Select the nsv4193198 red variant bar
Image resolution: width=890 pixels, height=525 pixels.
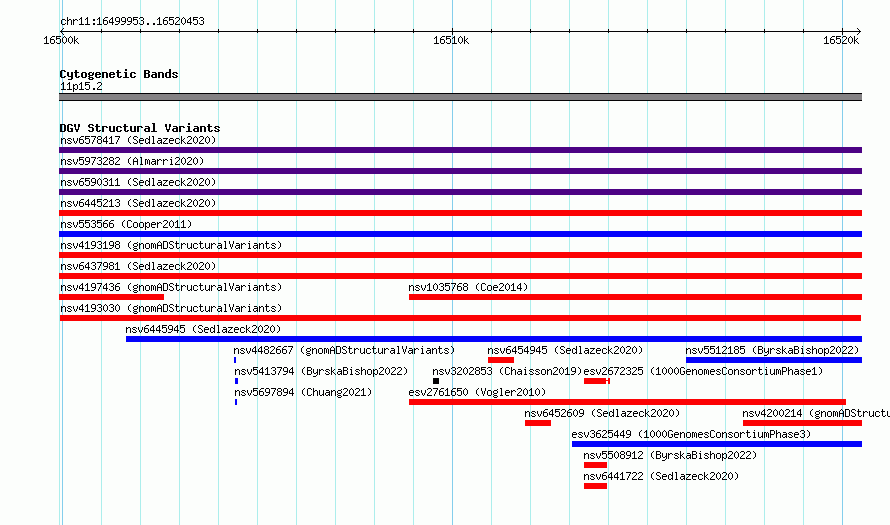pos(460,255)
